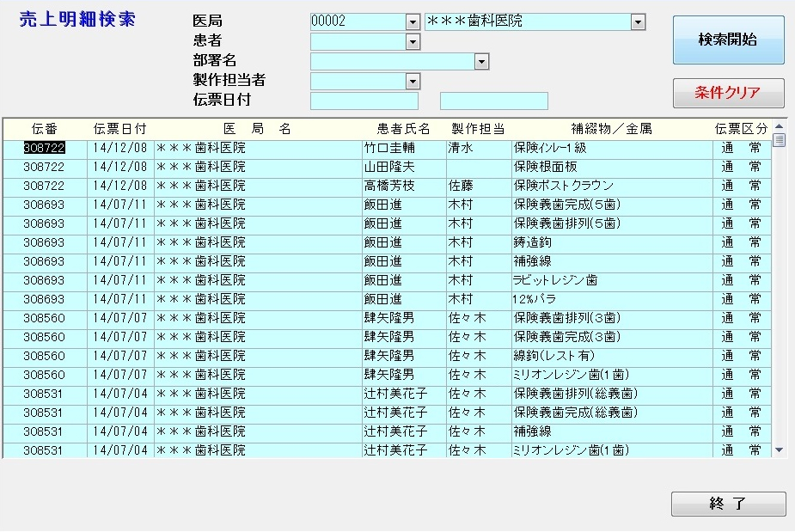Screen dimensions: 795x532
Task: Open the 患者 patient dropdown arrow
Action: (x=413, y=41)
